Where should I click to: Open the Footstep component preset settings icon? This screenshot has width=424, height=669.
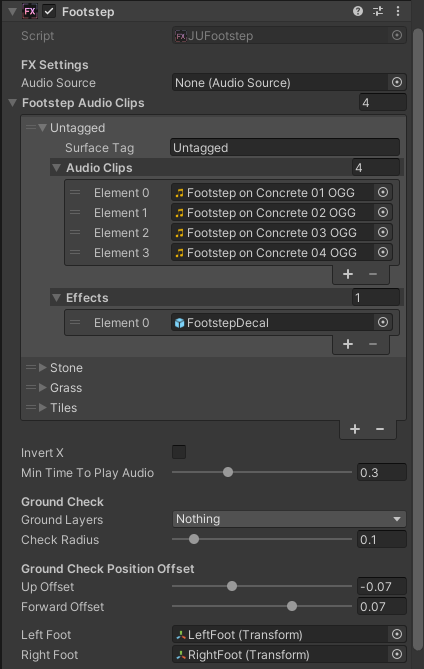(x=378, y=11)
